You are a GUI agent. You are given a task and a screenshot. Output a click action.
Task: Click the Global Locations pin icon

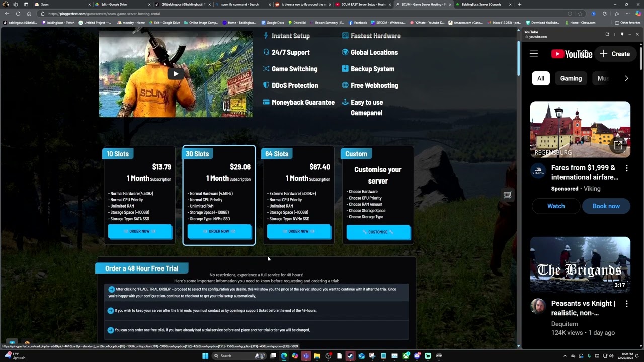[x=345, y=52]
